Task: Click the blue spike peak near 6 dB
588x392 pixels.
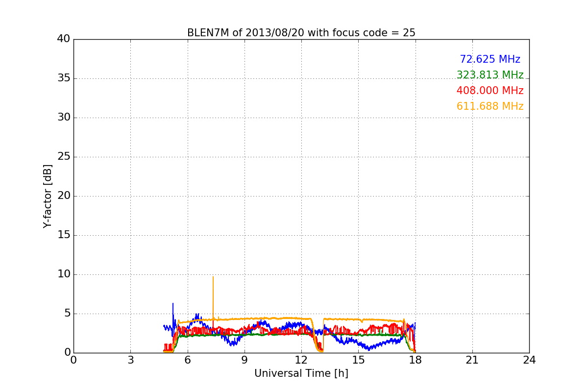Action: click(x=173, y=304)
